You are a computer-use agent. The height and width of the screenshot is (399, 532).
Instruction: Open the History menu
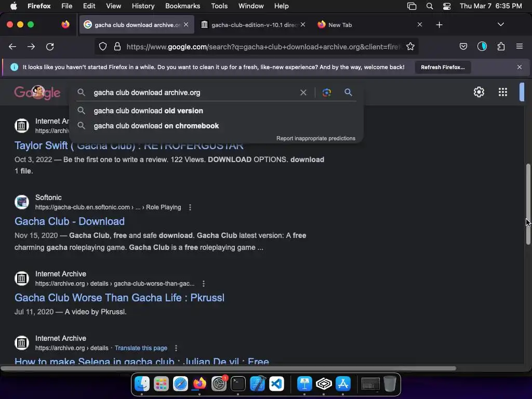143,6
